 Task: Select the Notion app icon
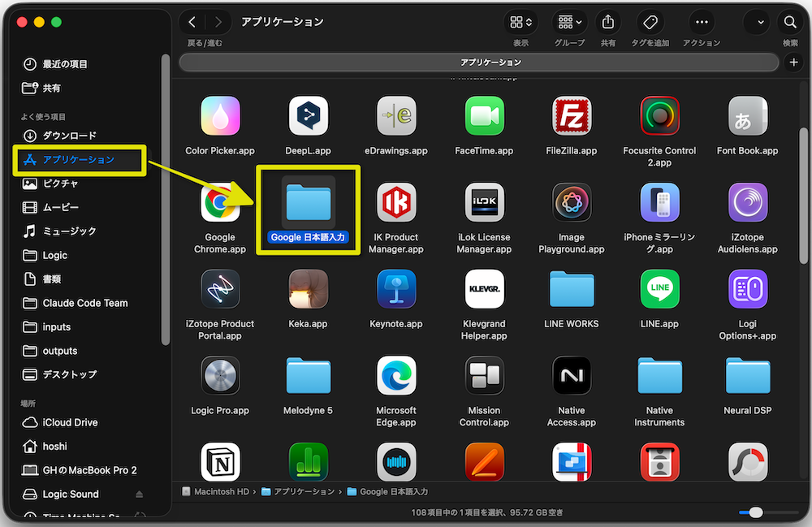pyautogui.click(x=220, y=462)
